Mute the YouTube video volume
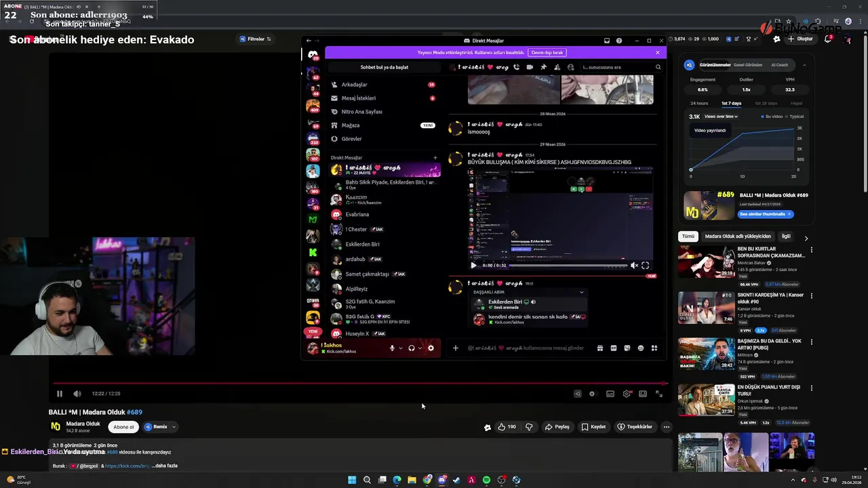Screen dimensions: 868x488 (x=77, y=394)
